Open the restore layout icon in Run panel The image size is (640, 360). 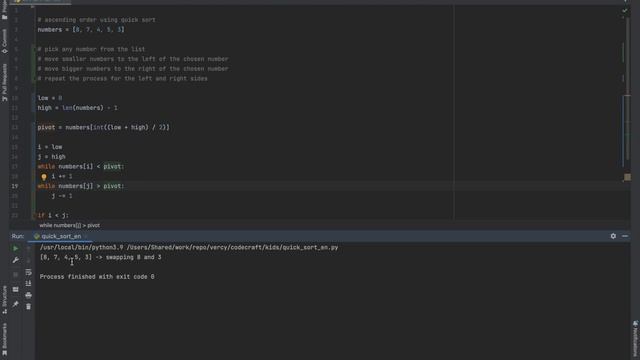pyautogui.click(x=16, y=289)
